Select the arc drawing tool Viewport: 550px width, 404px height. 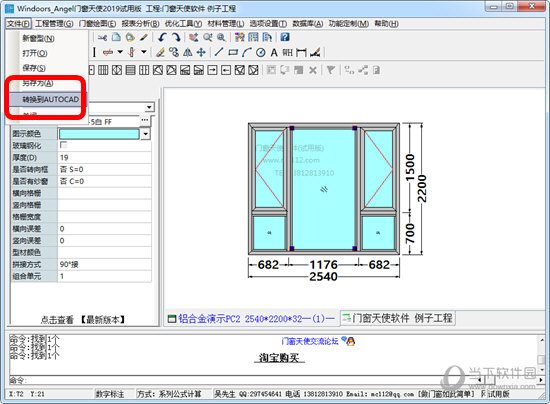point(247,53)
